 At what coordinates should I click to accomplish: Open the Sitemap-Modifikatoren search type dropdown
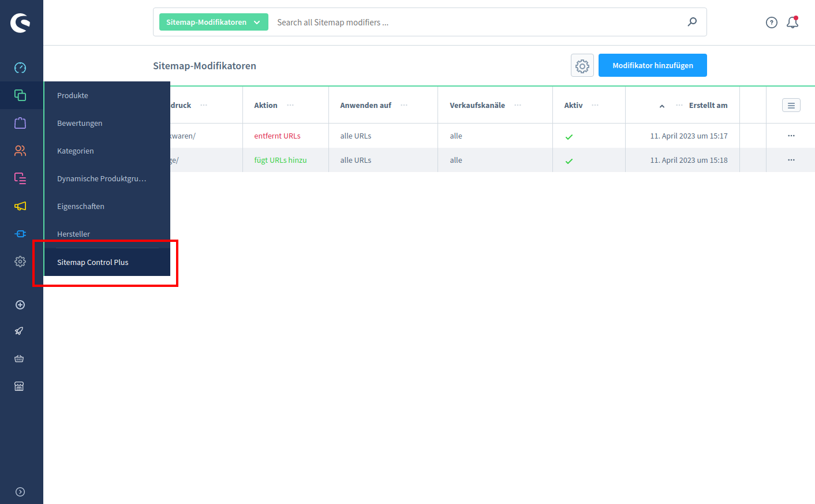214,22
